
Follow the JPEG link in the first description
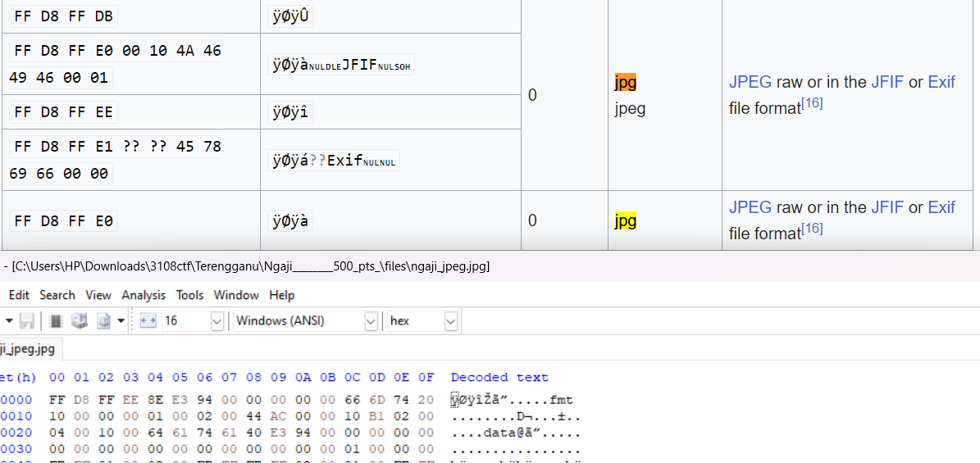(750, 82)
